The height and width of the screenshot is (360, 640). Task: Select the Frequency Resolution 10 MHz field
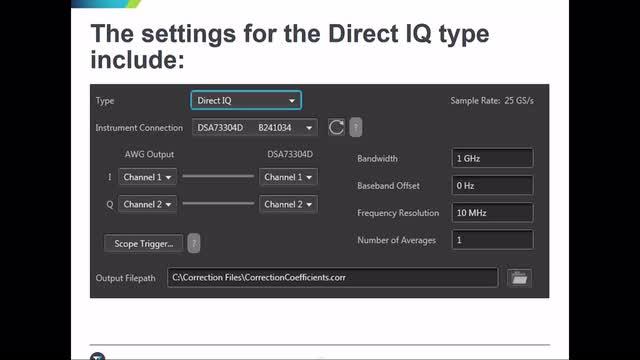[x=492, y=213]
